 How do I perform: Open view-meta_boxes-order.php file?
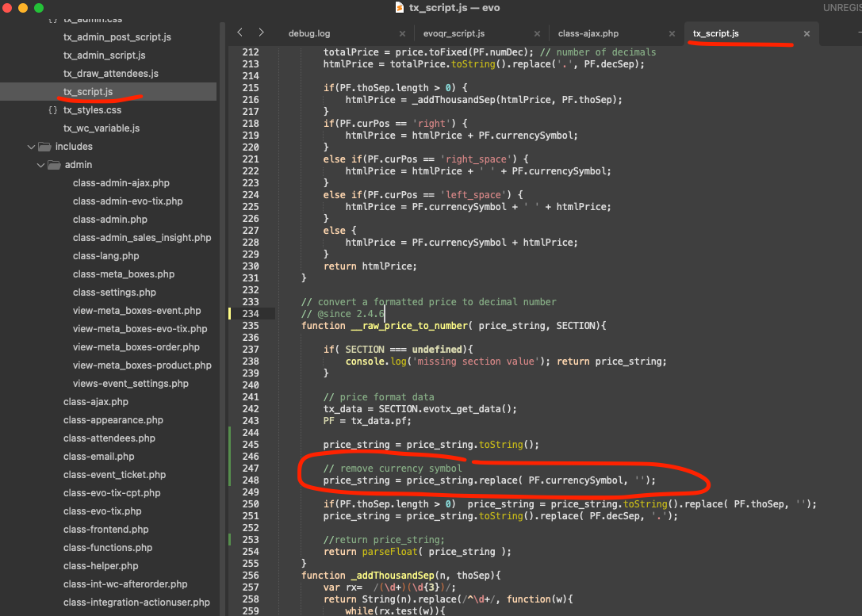(x=136, y=346)
